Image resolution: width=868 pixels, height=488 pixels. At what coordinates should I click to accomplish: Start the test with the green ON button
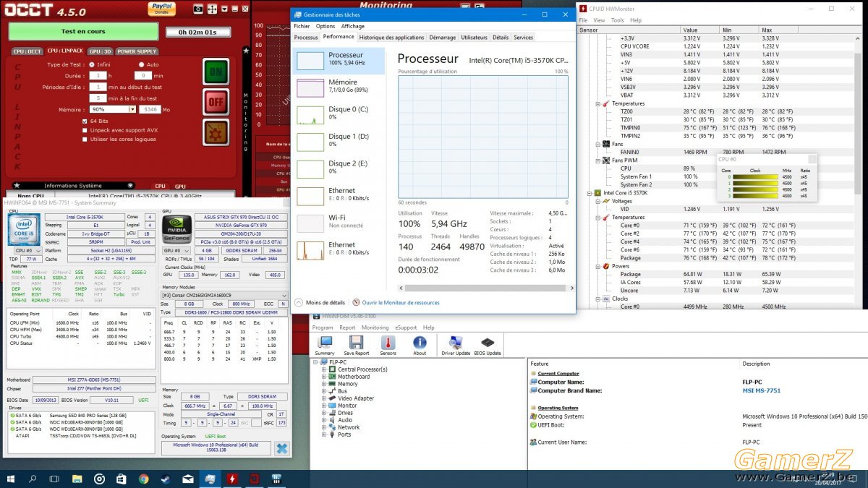[216, 72]
